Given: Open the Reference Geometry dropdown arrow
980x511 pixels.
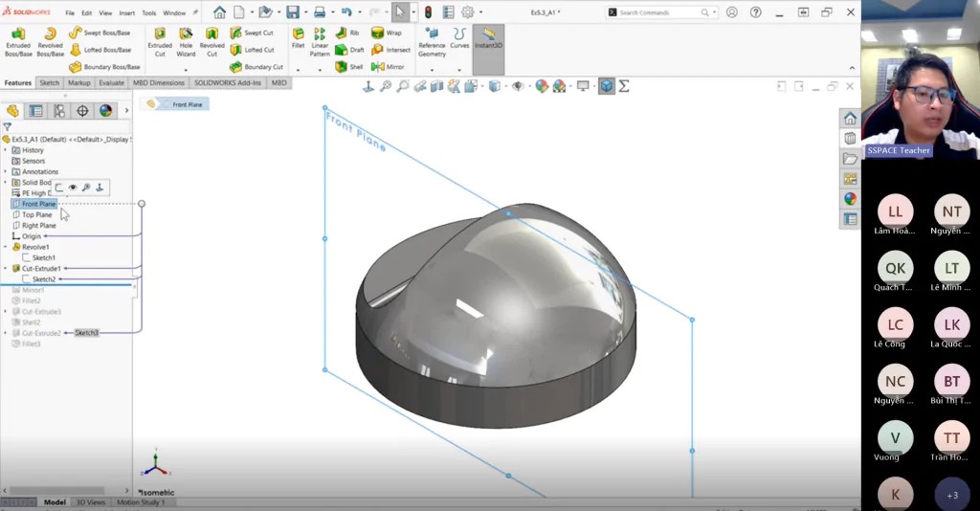Looking at the screenshot, I should click(432, 69).
